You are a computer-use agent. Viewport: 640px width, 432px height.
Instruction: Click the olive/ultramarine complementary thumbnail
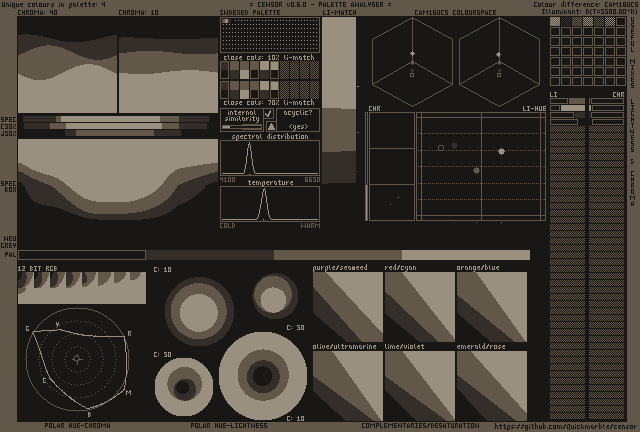pos(348,385)
